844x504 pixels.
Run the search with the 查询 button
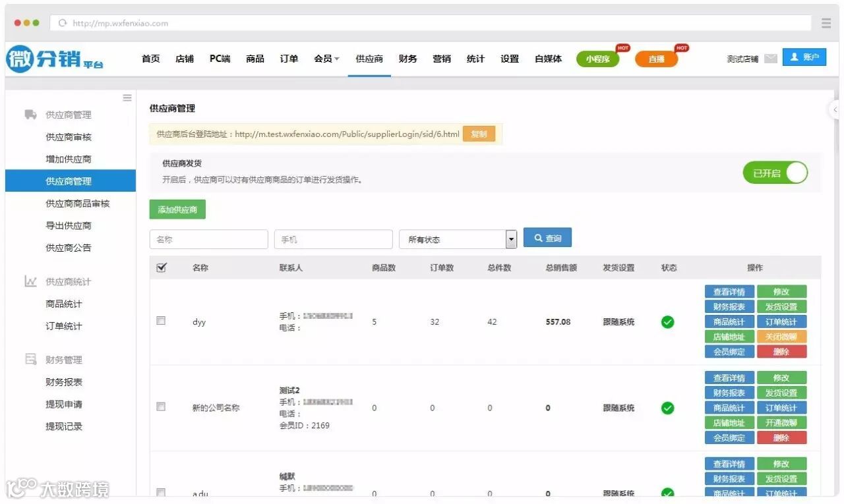coord(547,238)
